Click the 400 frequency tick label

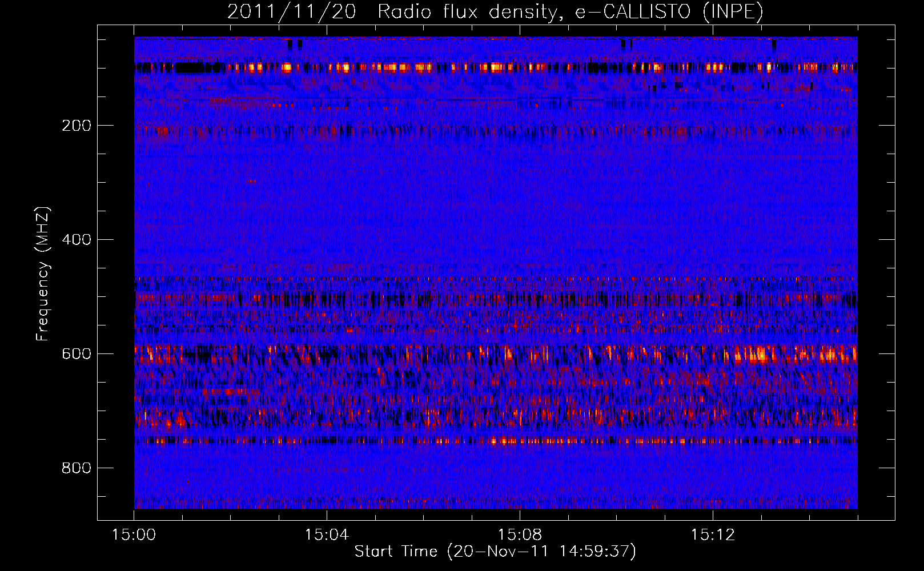coord(77,240)
